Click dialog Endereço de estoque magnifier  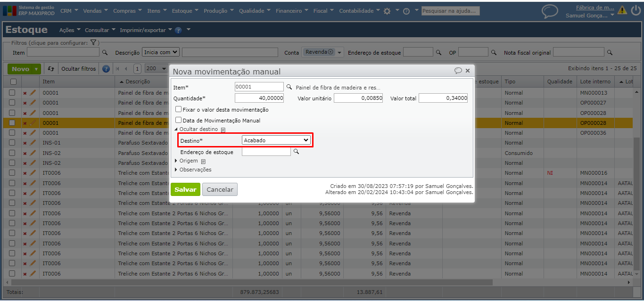[297, 152]
